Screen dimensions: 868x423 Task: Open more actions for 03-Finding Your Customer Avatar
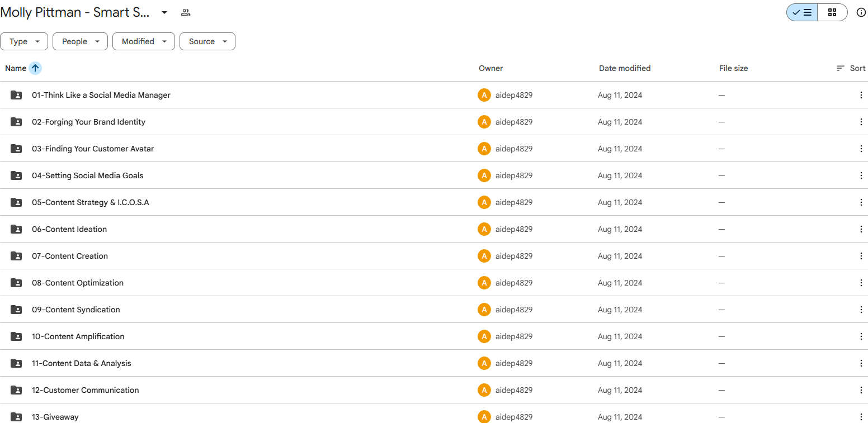[x=861, y=149]
